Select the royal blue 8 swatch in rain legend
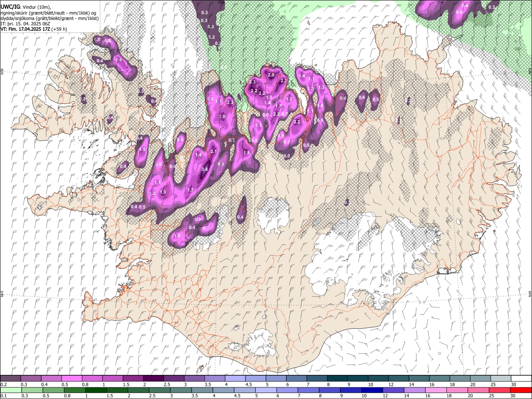Viewport: 532px width, 399px height. tap(329, 390)
